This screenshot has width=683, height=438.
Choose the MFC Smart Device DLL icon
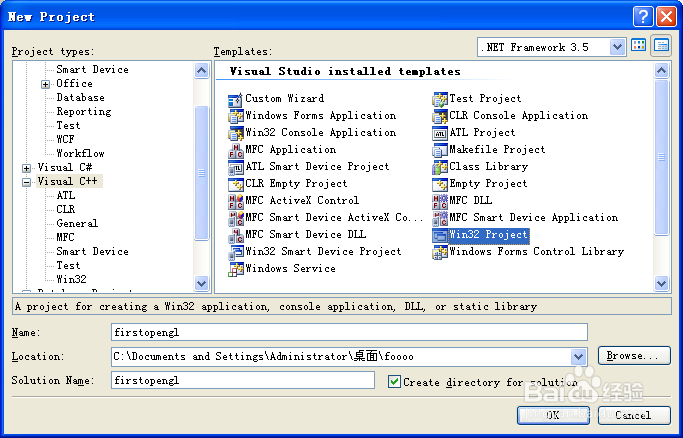tap(236, 236)
